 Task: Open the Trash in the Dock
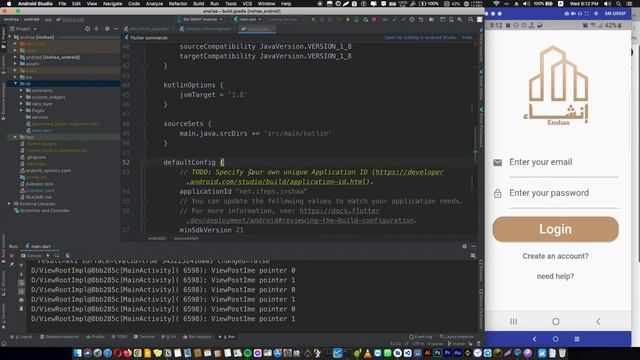click(x=562, y=353)
